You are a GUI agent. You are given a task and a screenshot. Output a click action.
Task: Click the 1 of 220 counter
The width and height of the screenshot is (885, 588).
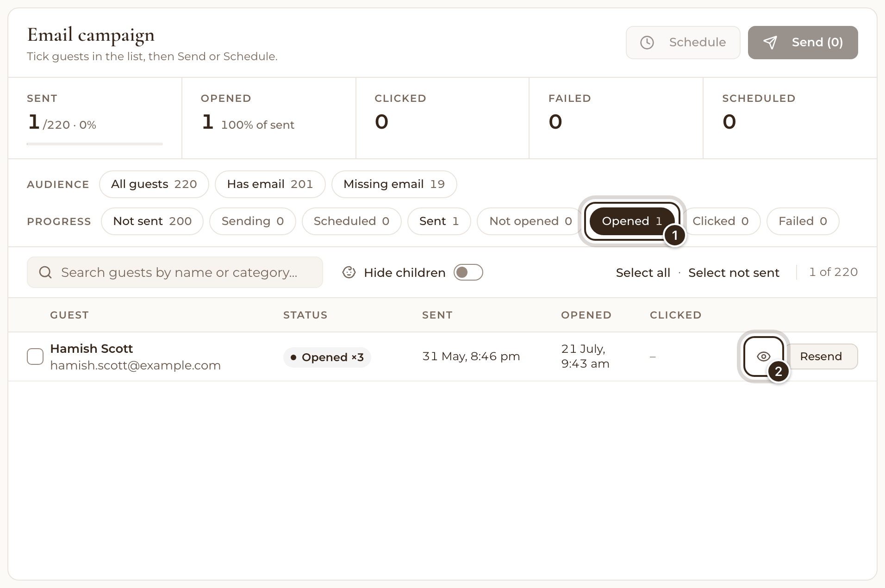pos(833,272)
